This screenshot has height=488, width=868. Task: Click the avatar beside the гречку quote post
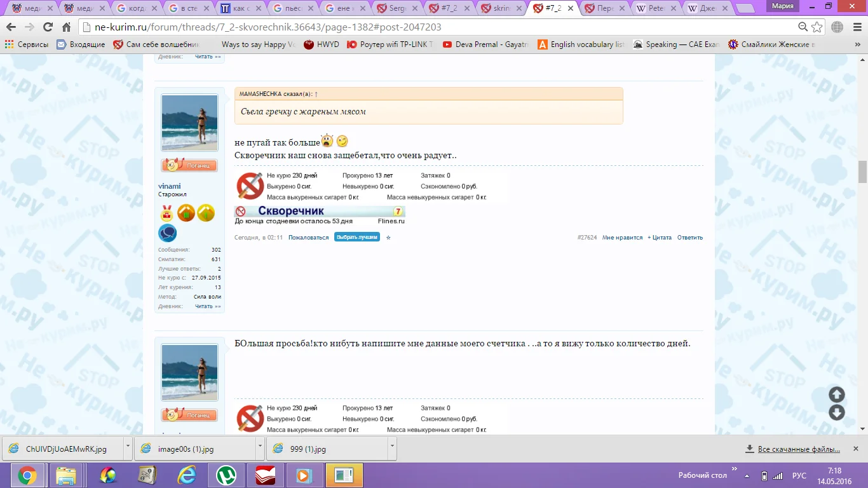tap(189, 123)
